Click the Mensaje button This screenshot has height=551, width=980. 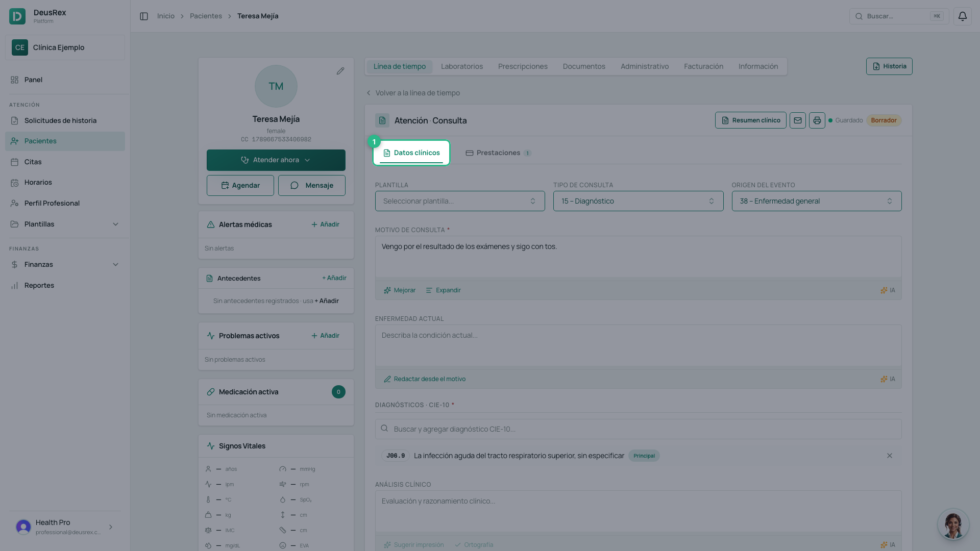(x=312, y=186)
